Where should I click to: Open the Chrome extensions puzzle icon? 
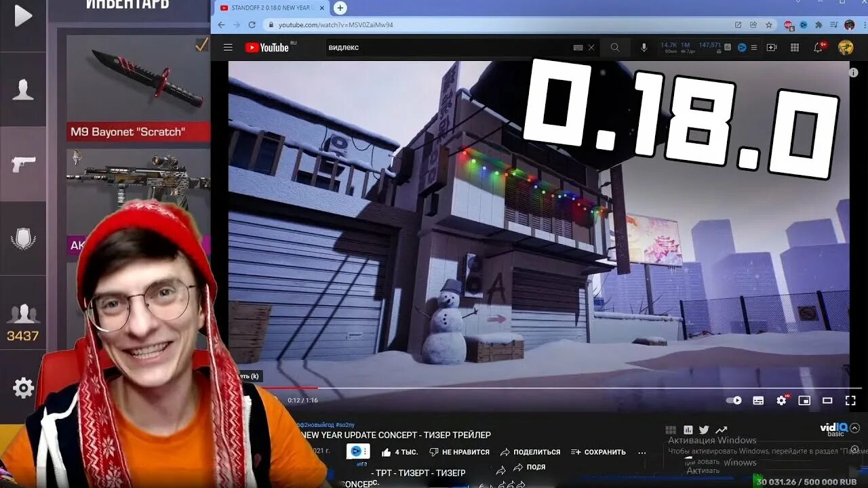(x=818, y=25)
